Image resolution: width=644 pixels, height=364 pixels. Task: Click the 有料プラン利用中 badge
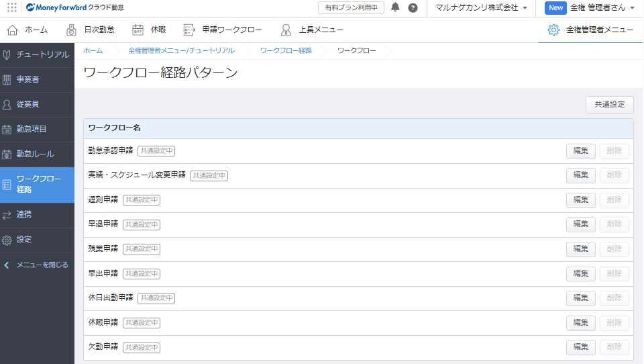click(351, 8)
